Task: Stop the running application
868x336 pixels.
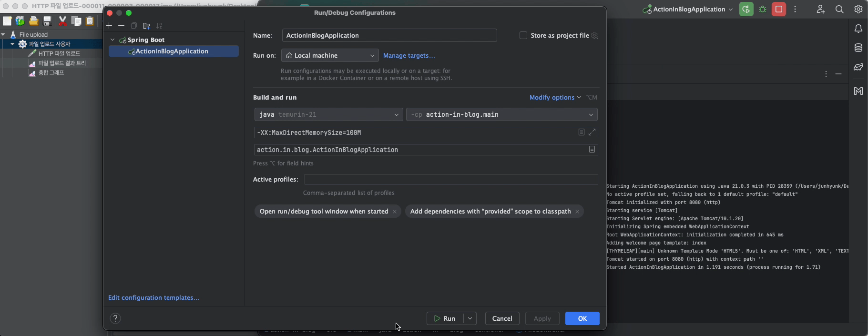Action: [779, 9]
